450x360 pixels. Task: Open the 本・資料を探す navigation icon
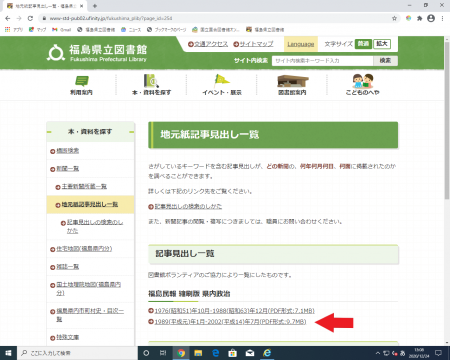pos(151,85)
